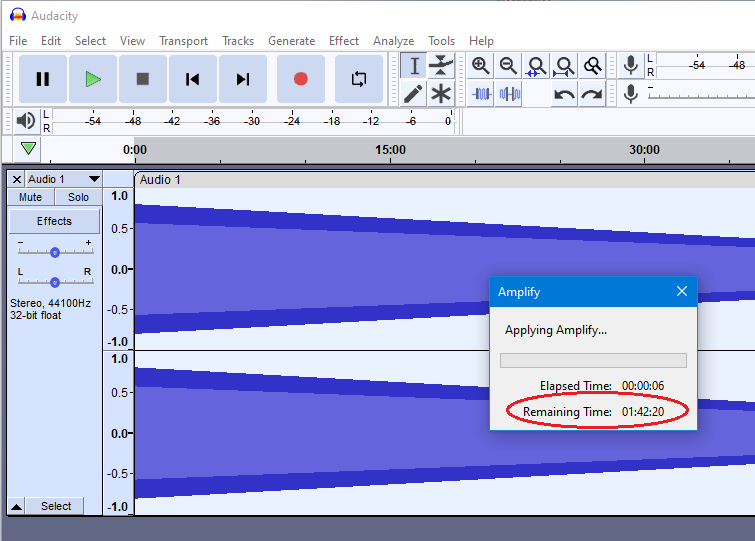Open the Effect menu
Screen dimensions: 755x541
click(344, 41)
